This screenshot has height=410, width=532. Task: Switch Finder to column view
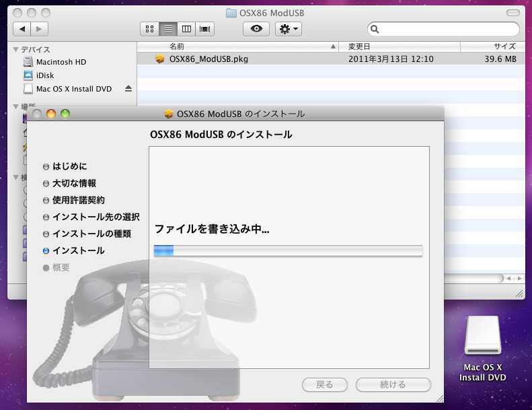(186, 29)
